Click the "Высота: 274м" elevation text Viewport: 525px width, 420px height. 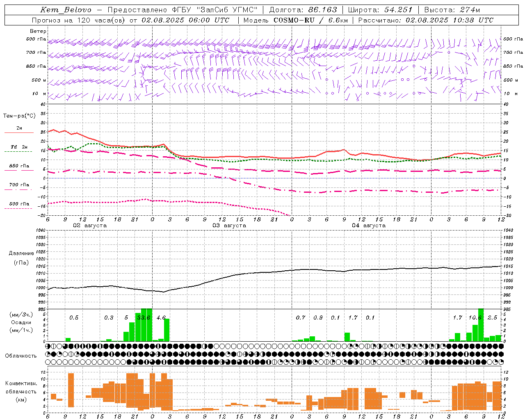pos(452,10)
